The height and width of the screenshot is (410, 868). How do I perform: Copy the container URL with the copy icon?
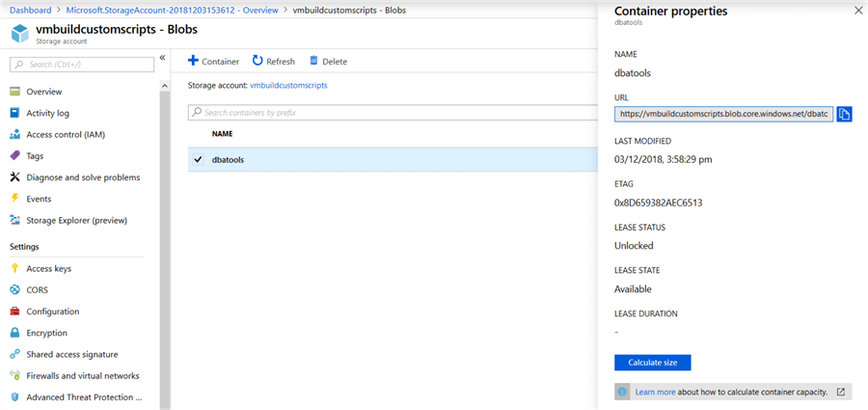844,114
